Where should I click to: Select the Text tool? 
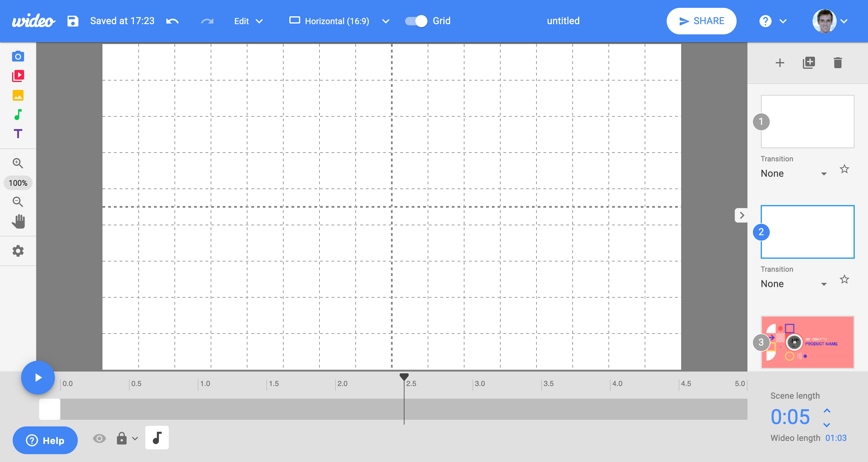[x=18, y=134]
